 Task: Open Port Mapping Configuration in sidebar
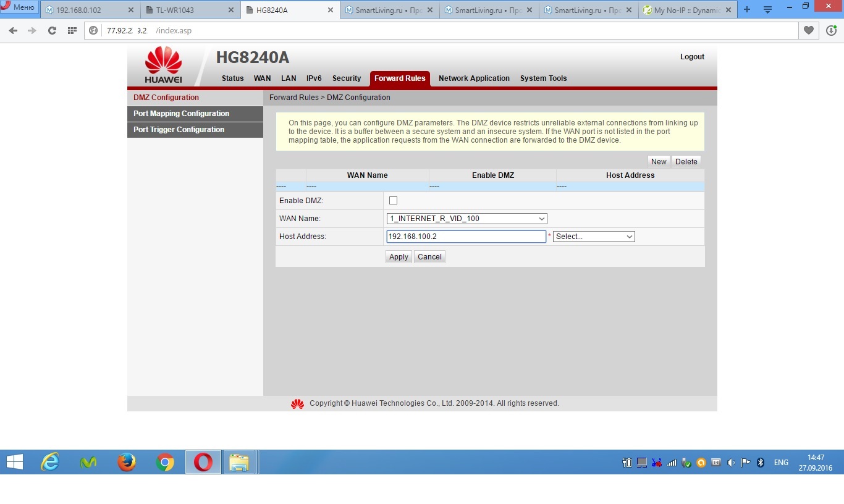tap(181, 114)
